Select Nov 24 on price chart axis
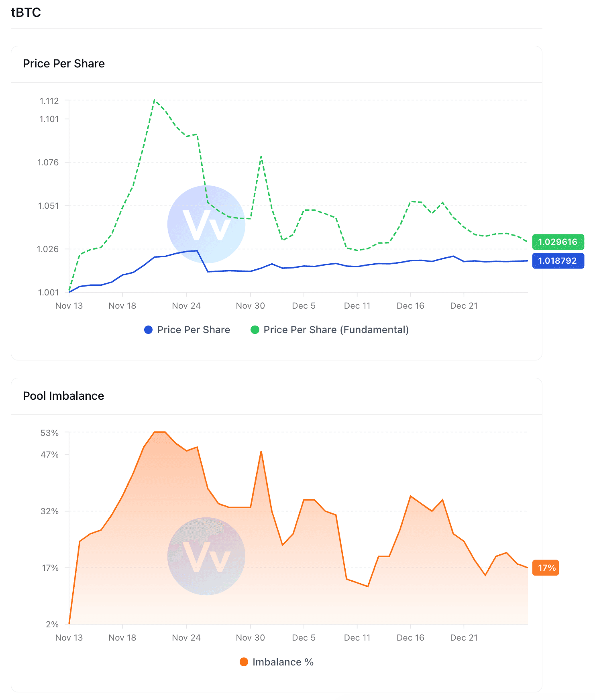595x700 pixels. coord(186,306)
